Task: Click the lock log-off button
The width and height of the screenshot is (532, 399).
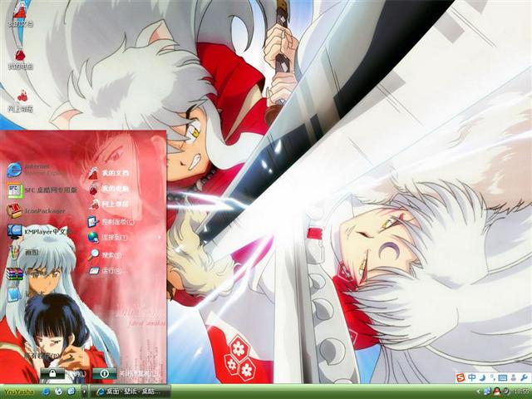Action: tap(52, 373)
